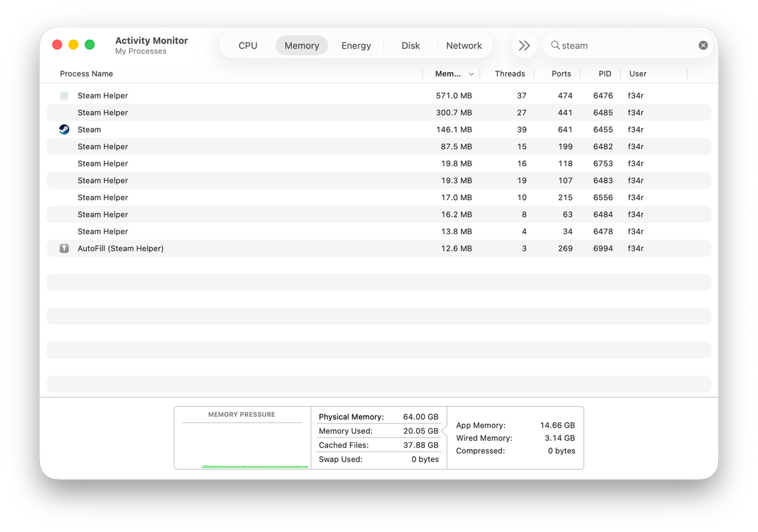Sort by the User column header
Screen dimensions: 758x532
[x=638, y=74]
